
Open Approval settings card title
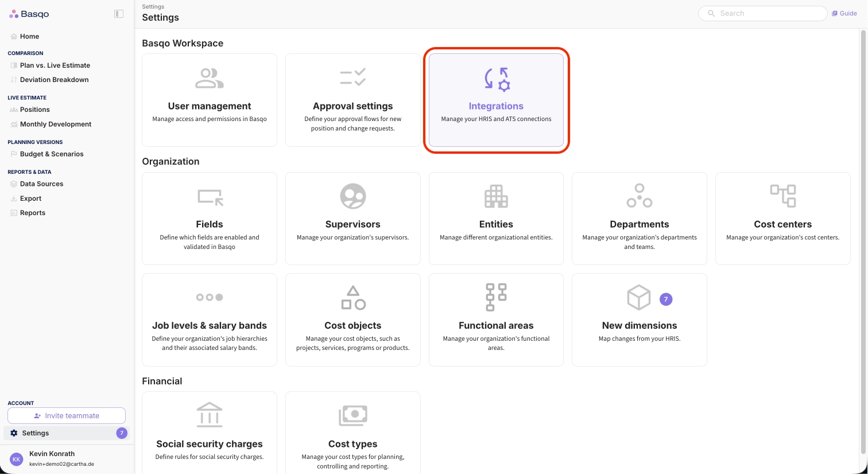tap(353, 106)
